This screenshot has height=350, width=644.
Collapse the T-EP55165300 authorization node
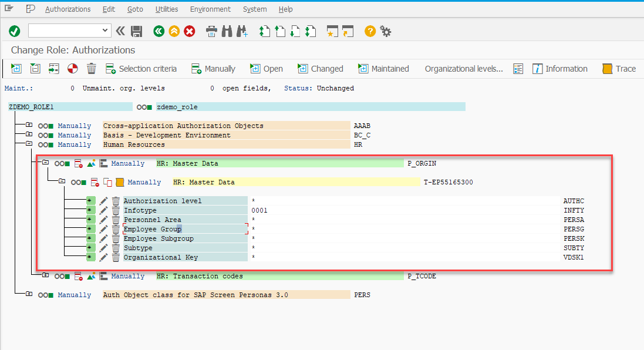pos(62,181)
